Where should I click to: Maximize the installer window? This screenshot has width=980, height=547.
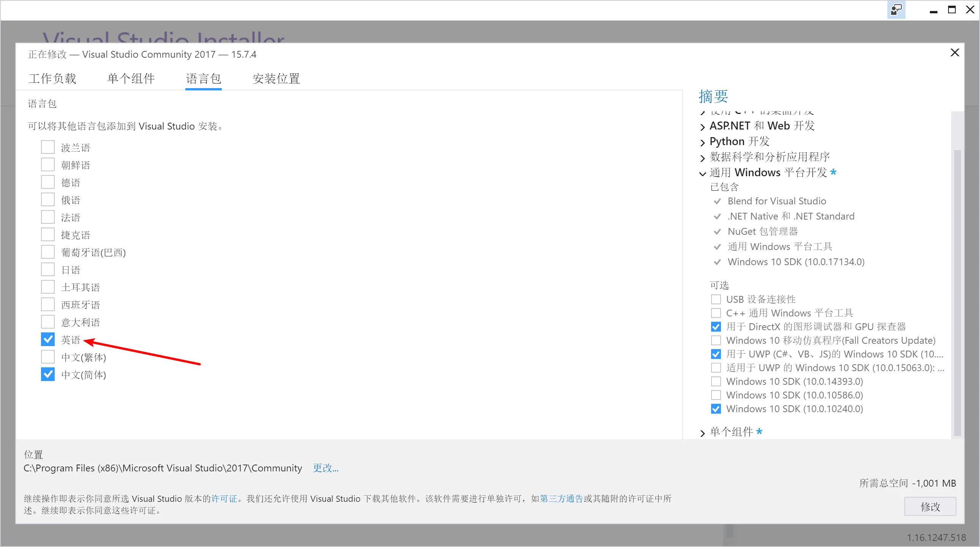tap(952, 10)
